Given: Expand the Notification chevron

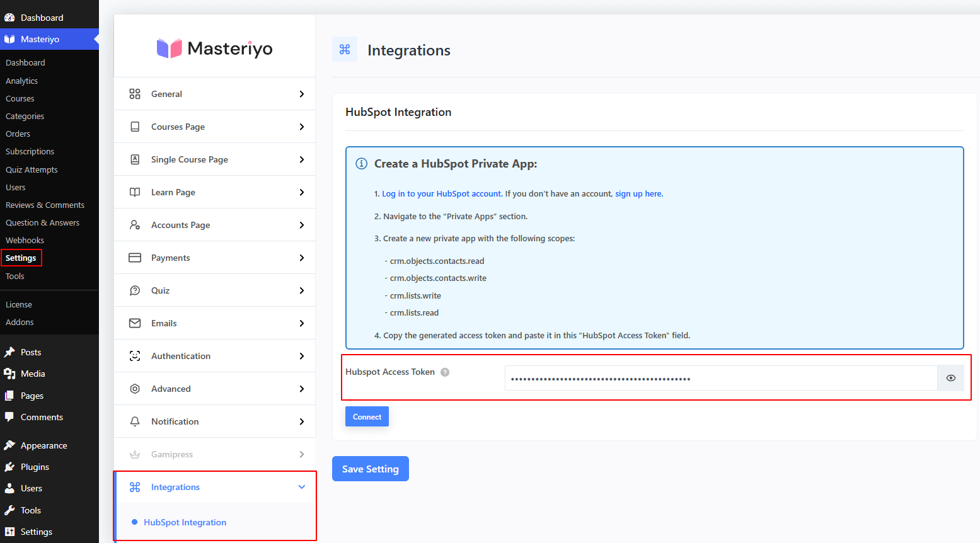Looking at the screenshot, I should coord(302,421).
